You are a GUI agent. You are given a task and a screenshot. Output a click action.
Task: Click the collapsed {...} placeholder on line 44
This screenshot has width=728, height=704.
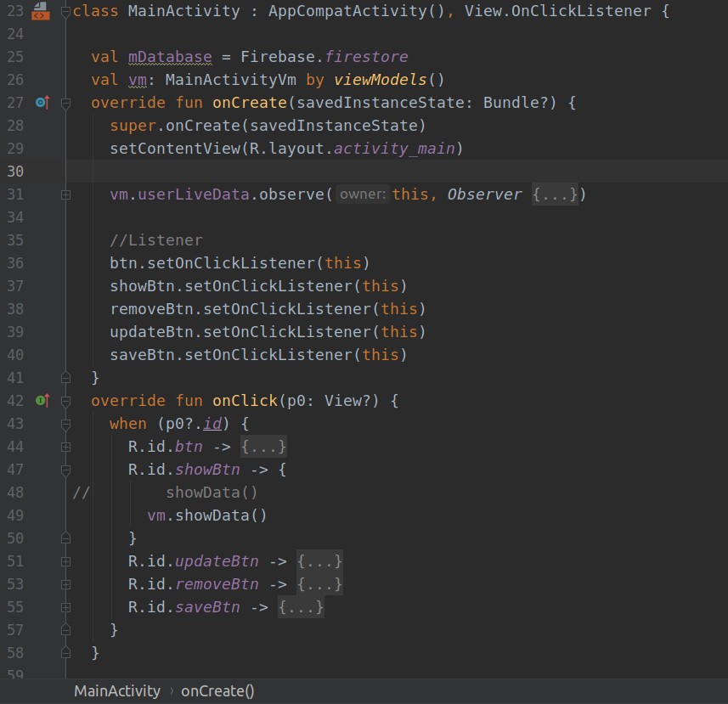coord(264,446)
